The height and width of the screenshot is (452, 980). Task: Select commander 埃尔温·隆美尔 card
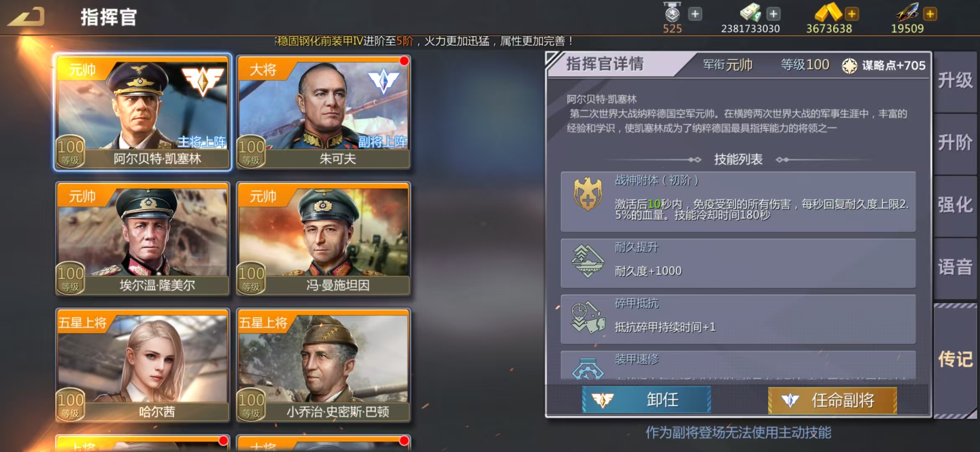143,239
